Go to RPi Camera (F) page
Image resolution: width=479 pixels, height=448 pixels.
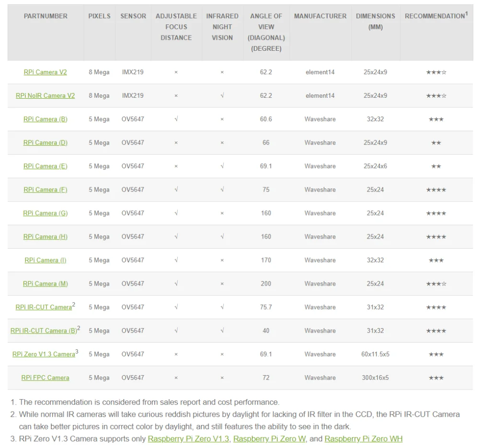(x=46, y=190)
